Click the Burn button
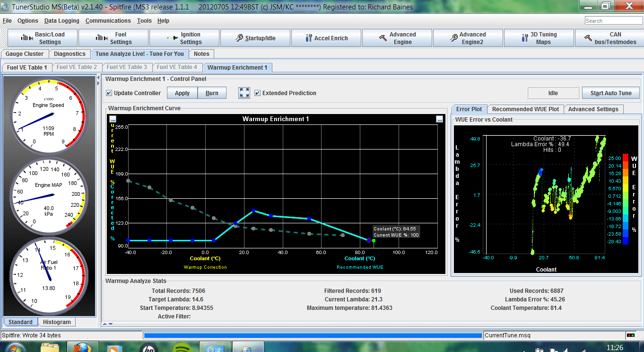This screenshot has height=352, width=644. (x=212, y=93)
